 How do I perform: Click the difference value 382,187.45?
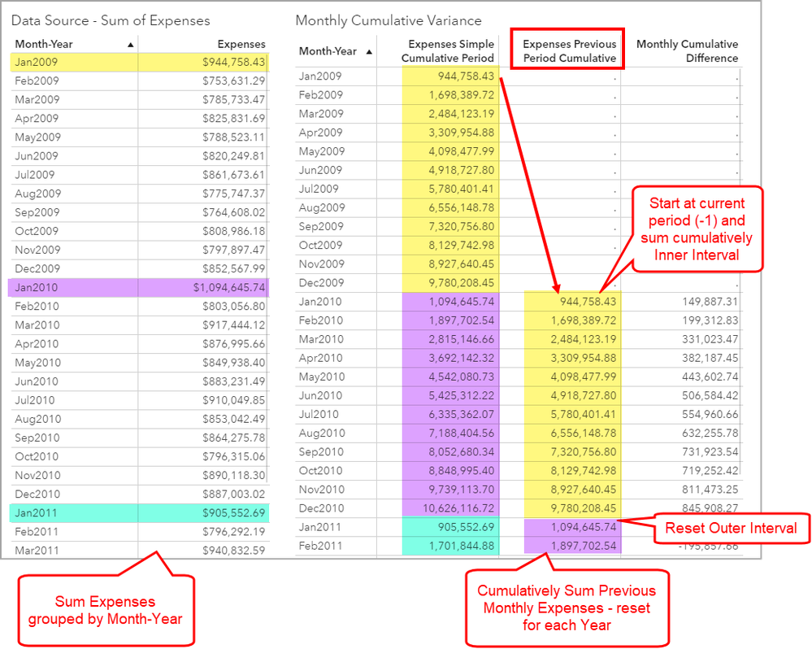click(710, 358)
